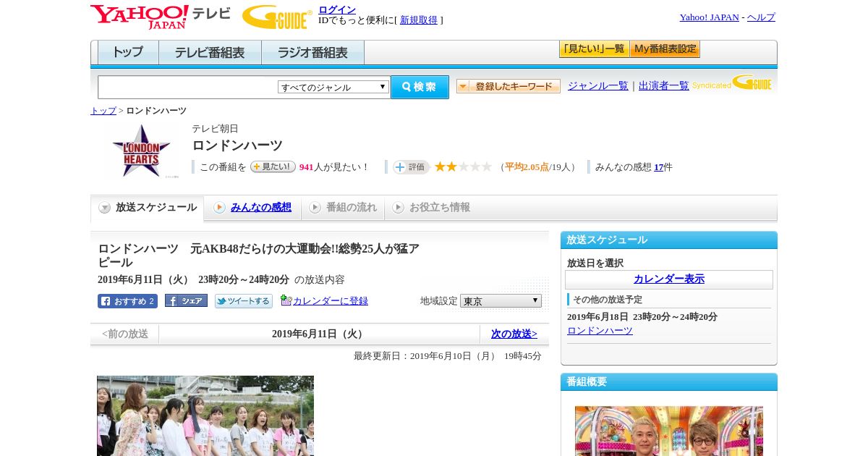The width and height of the screenshot is (868, 456).
Task: Expand the 登録したキーワード dropdown
Action: [509, 86]
